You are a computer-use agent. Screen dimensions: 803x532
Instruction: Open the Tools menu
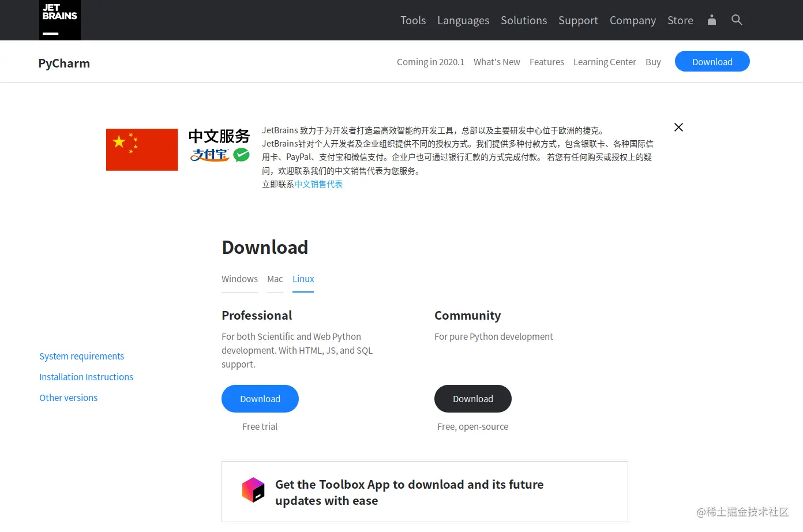413,20
